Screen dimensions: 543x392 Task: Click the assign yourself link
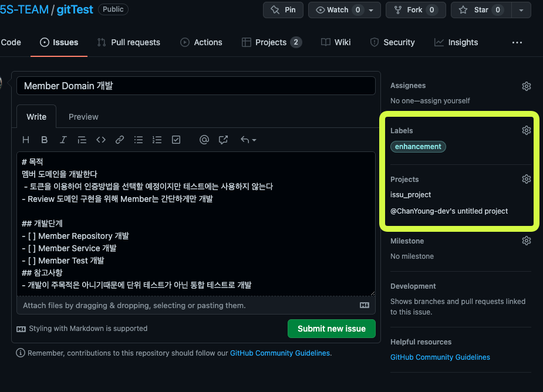[447, 101]
